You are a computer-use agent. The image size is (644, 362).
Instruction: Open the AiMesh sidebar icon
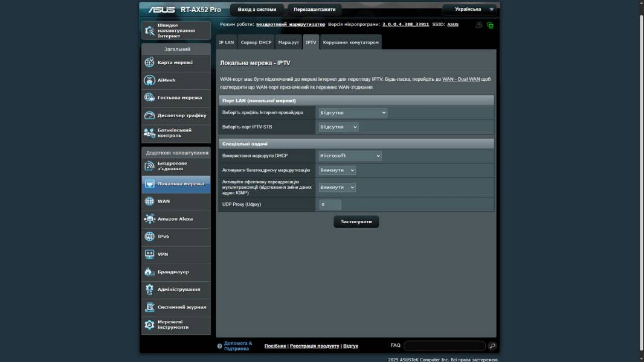click(150, 80)
